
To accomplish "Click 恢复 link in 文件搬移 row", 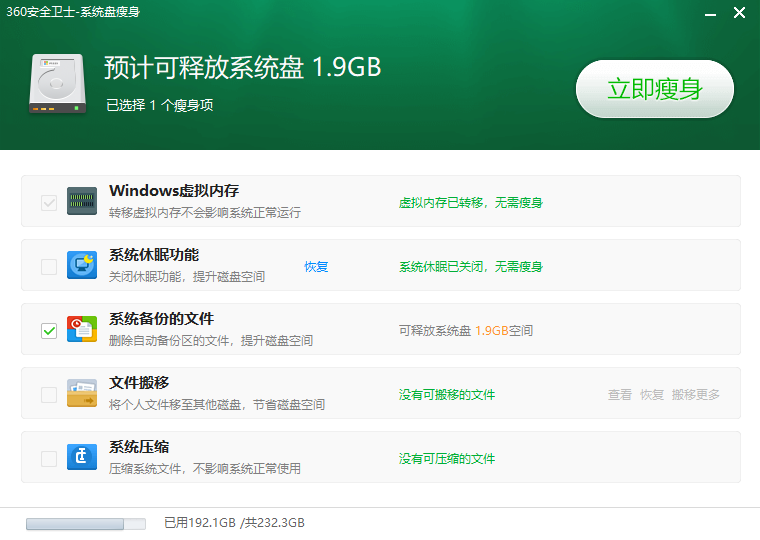I will coord(651,395).
